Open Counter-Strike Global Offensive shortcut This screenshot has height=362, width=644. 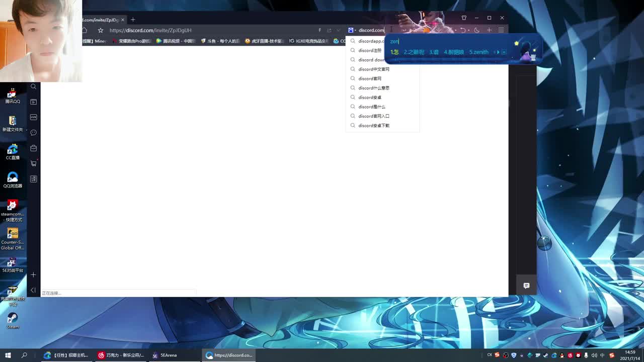pyautogui.click(x=13, y=239)
